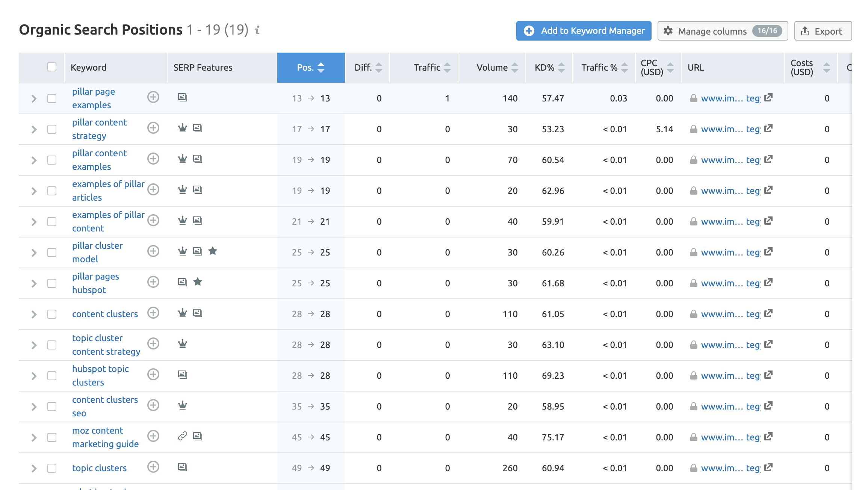Viewport: 868px width, 490px height.
Task: Expand the 'examples of pillar articles' row
Action: [x=34, y=191]
